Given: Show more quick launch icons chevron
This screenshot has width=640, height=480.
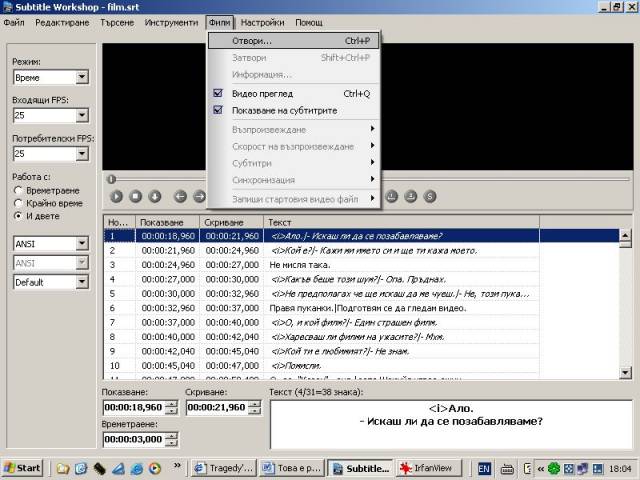Looking at the screenshot, I should (x=177, y=465).
